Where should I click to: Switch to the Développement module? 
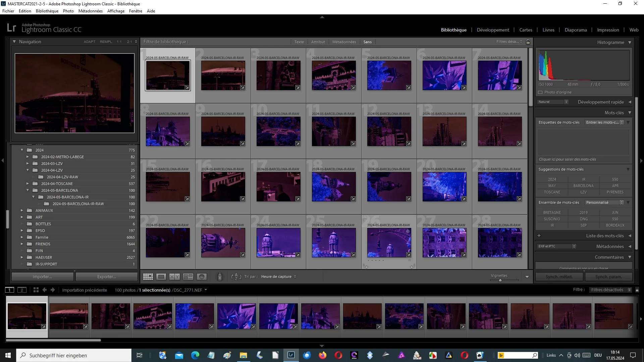(493, 30)
